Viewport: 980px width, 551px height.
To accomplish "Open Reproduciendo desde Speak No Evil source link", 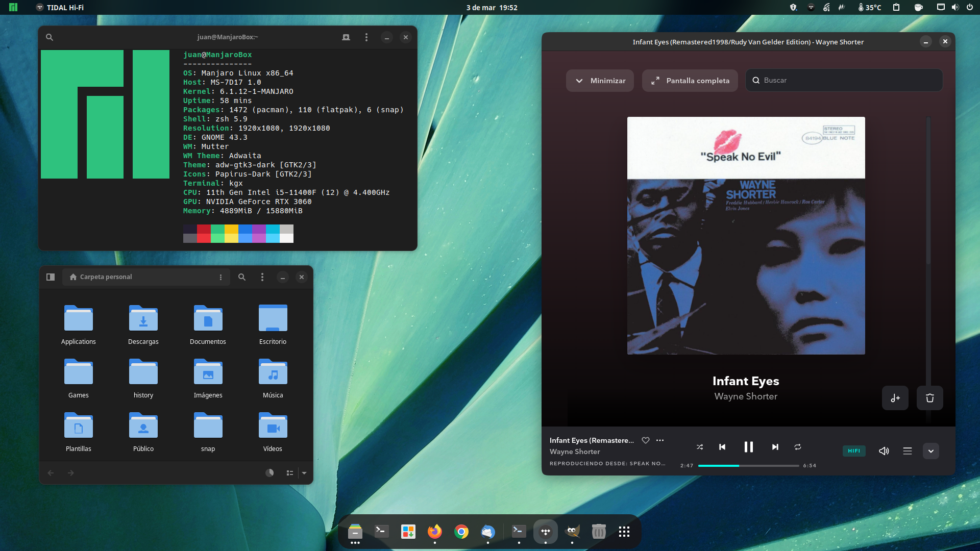I will [x=607, y=464].
